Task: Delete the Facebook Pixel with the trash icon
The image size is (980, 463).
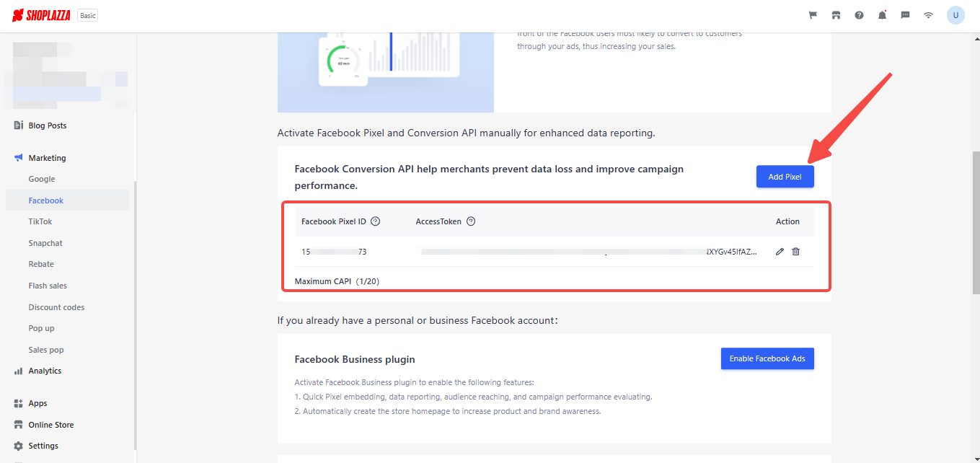Action: point(795,252)
